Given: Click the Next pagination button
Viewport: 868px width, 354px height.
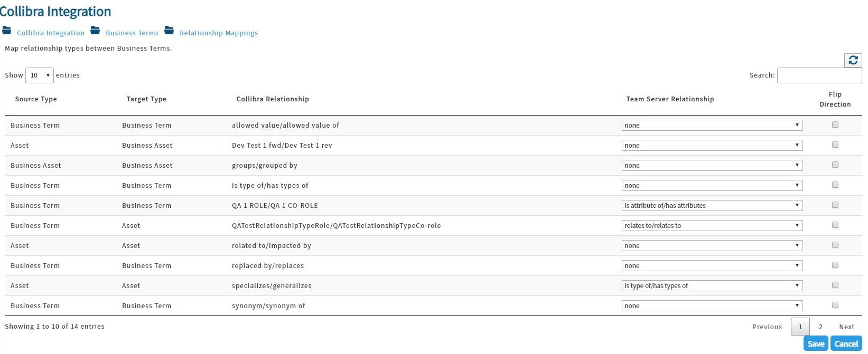Looking at the screenshot, I should (x=846, y=327).
